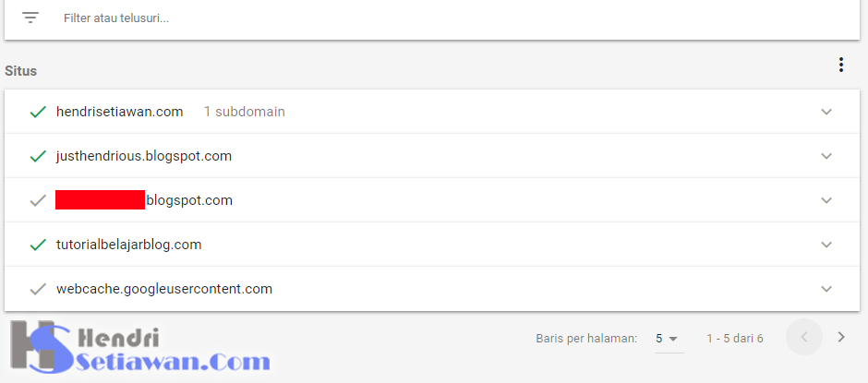Expand the hendrisetiawan.com row
The width and height of the screenshot is (868, 383).
(x=826, y=112)
